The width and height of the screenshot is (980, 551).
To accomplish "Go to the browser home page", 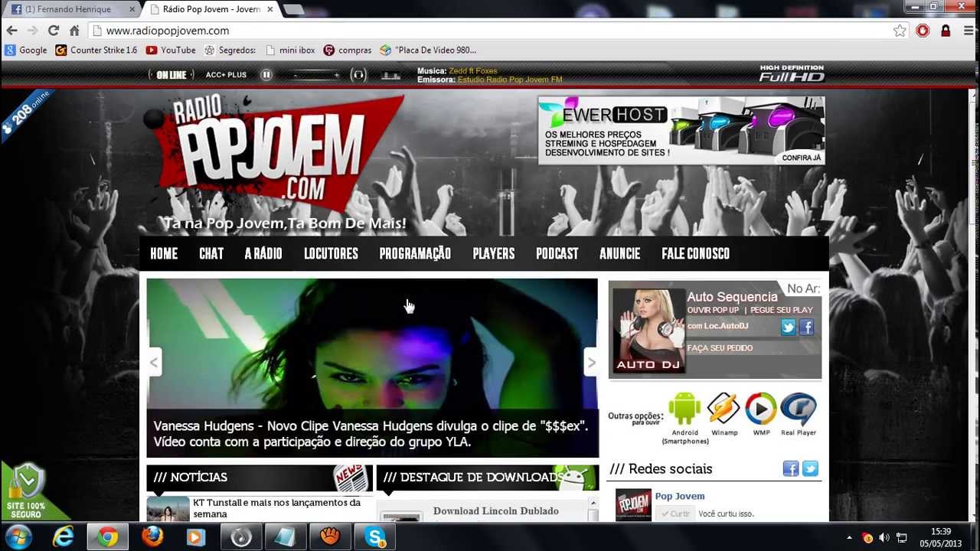I will click(74, 31).
